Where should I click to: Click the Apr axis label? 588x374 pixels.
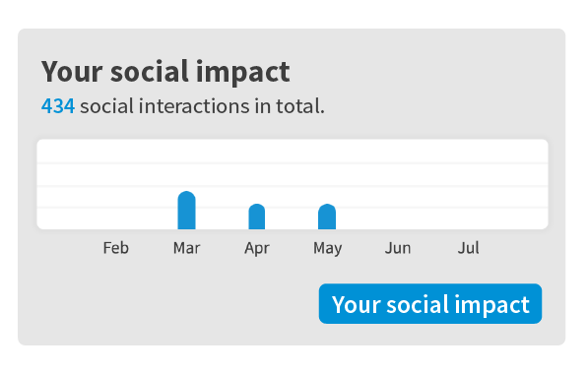(257, 248)
